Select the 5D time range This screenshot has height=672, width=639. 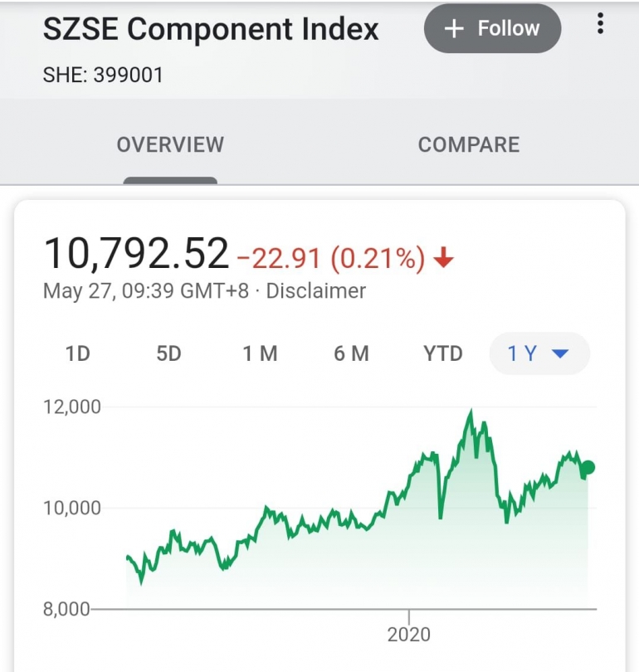click(x=168, y=354)
